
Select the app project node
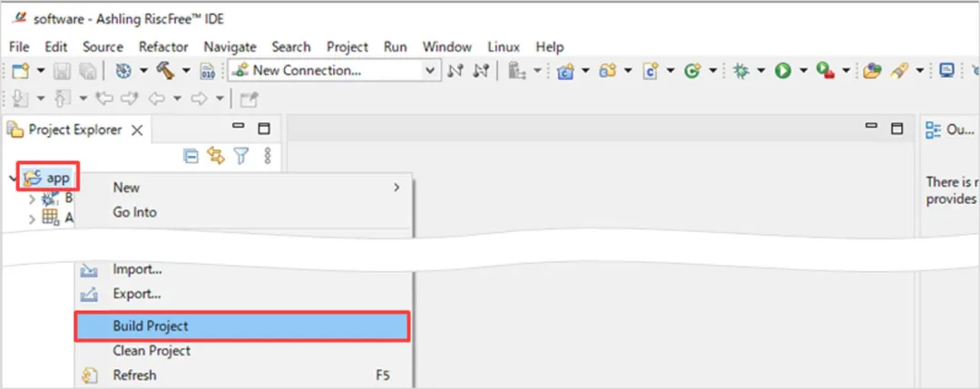pos(49,178)
